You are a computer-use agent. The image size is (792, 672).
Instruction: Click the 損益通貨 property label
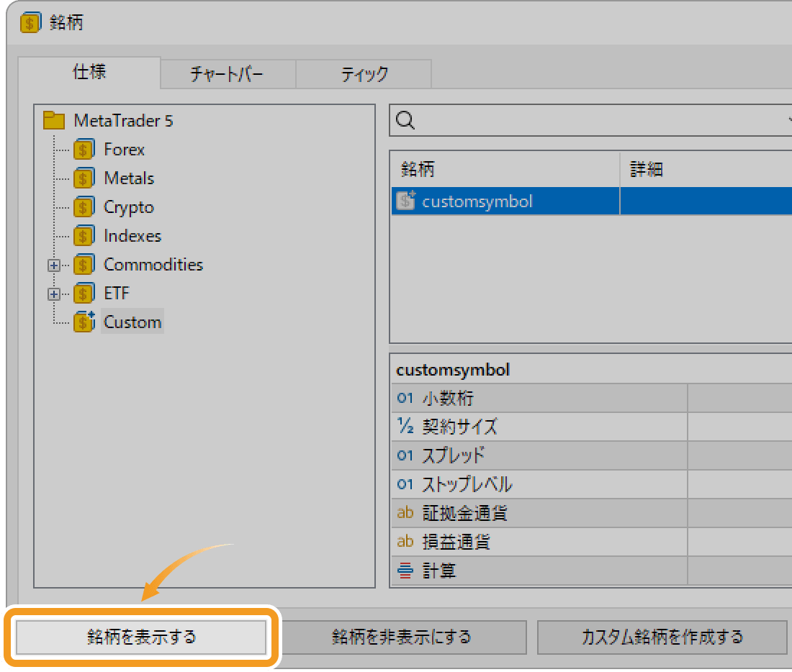[456, 542]
